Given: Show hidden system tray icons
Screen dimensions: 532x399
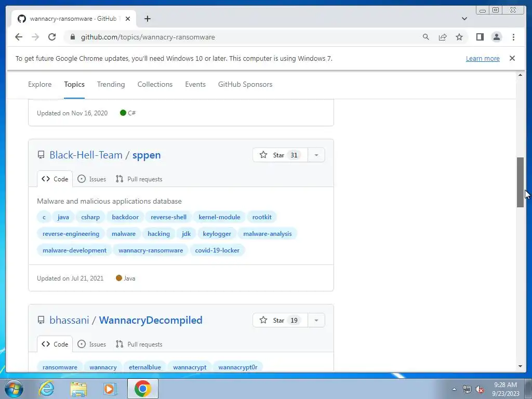Looking at the screenshot, I should click(x=454, y=390).
